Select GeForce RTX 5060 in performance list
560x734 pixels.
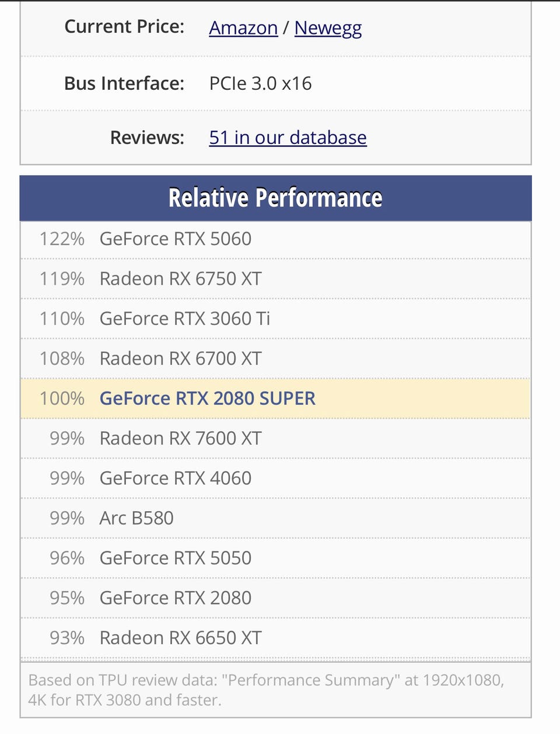pyautogui.click(x=275, y=239)
